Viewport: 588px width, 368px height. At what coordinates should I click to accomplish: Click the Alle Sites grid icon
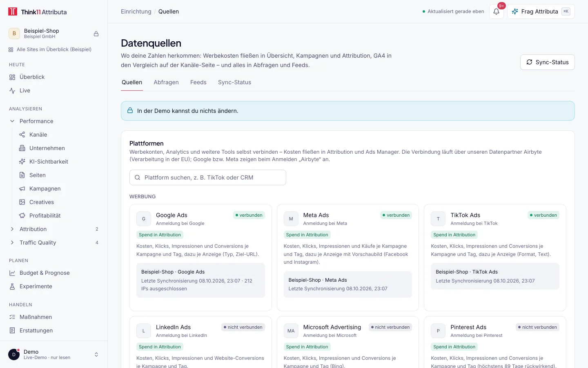[11, 49]
